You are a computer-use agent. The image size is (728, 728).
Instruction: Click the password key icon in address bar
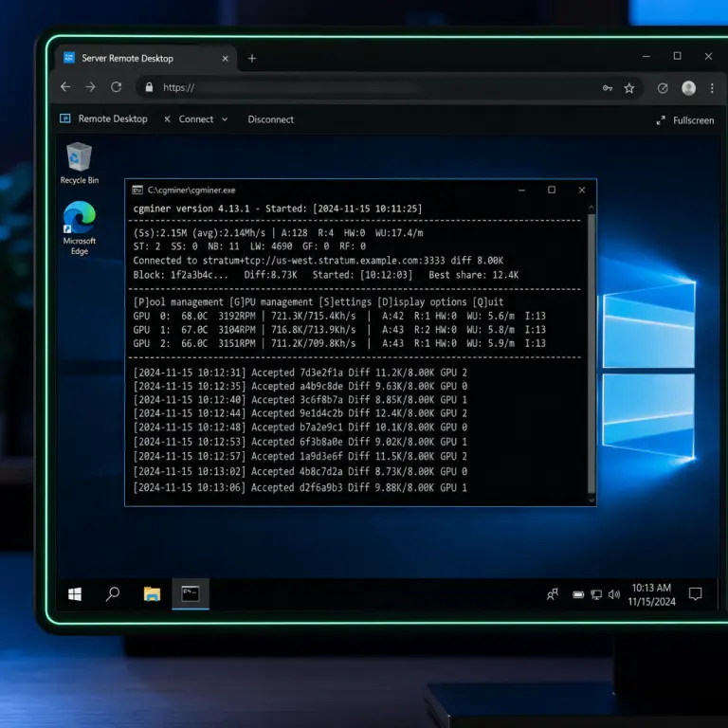coord(608,88)
